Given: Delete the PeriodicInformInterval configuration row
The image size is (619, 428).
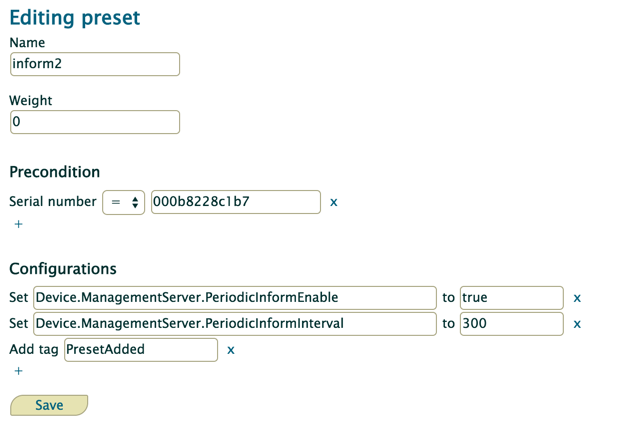Looking at the screenshot, I should pos(577,325).
